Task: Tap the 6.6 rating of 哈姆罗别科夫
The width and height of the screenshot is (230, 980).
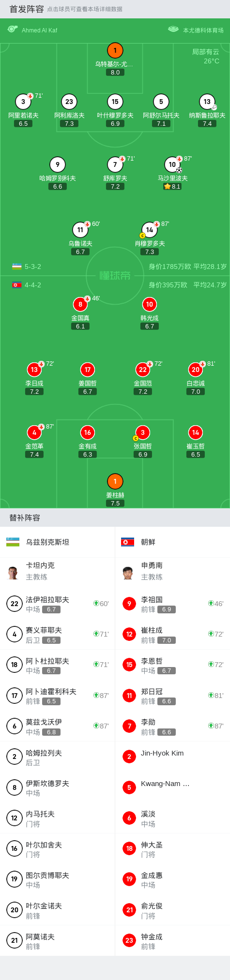Action: (x=58, y=186)
